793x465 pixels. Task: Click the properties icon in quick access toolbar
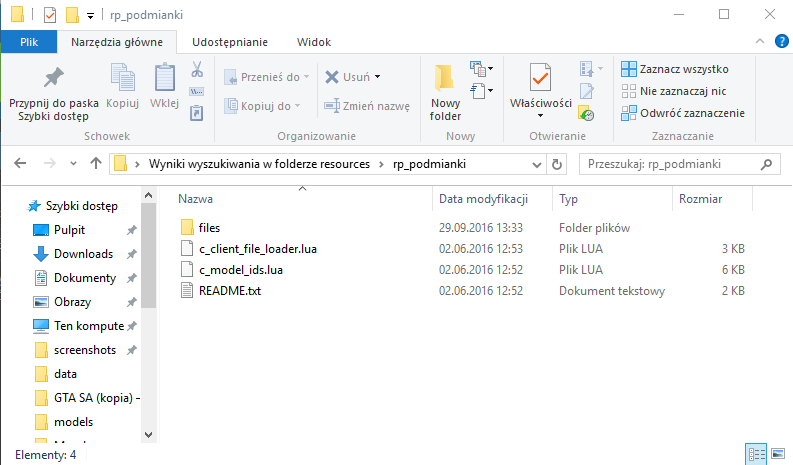[x=50, y=15]
